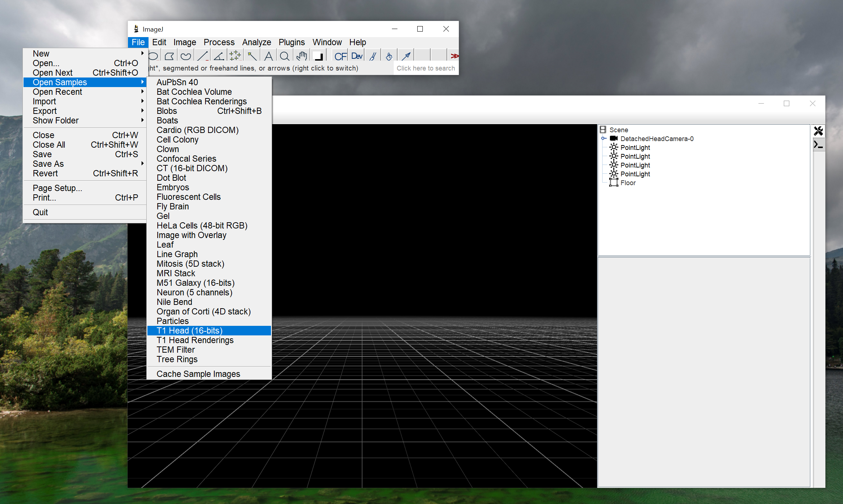The width and height of the screenshot is (843, 504).
Task: Click the search field in ImageJ
Action: tap(426, 68)
